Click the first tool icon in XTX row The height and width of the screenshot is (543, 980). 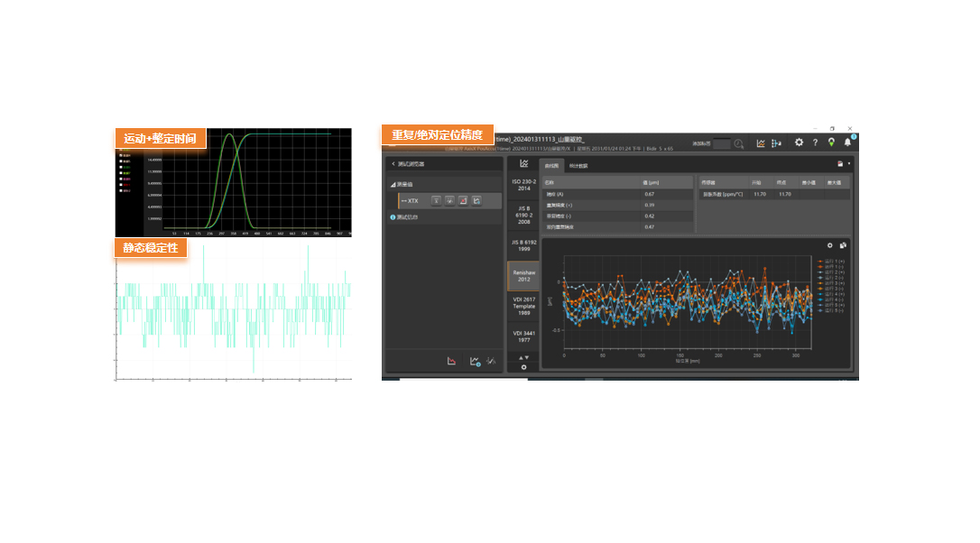click(436, 200)
